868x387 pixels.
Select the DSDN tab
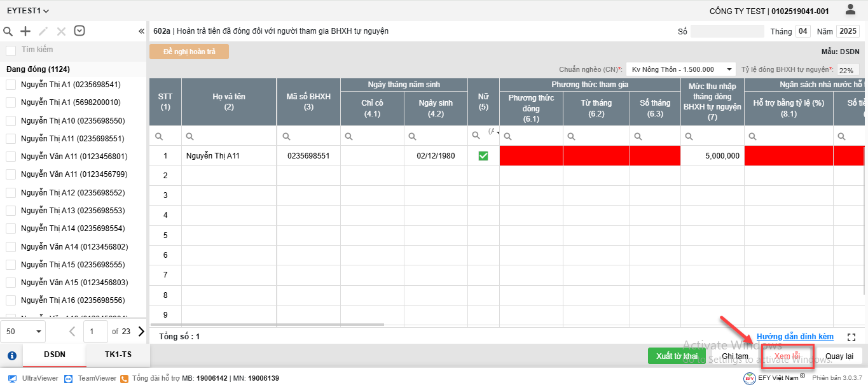click(55, 355)
